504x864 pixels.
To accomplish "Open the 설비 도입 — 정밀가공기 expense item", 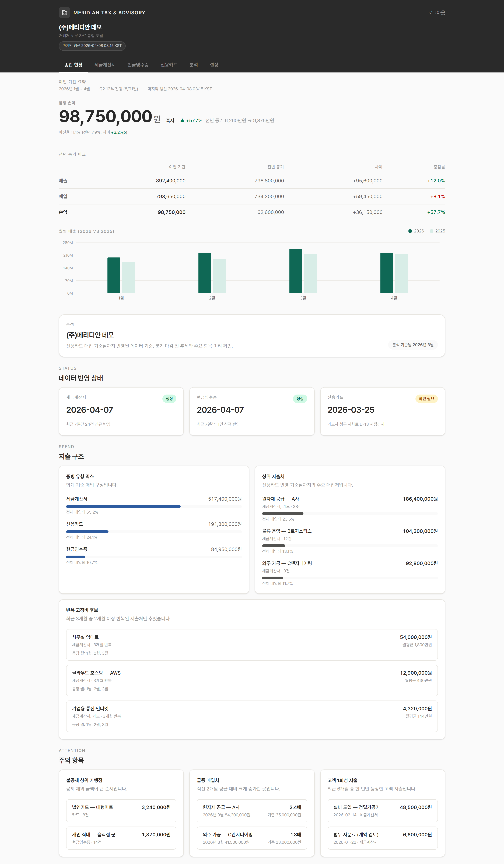I will pyautogui.click(x=382, y=810).
